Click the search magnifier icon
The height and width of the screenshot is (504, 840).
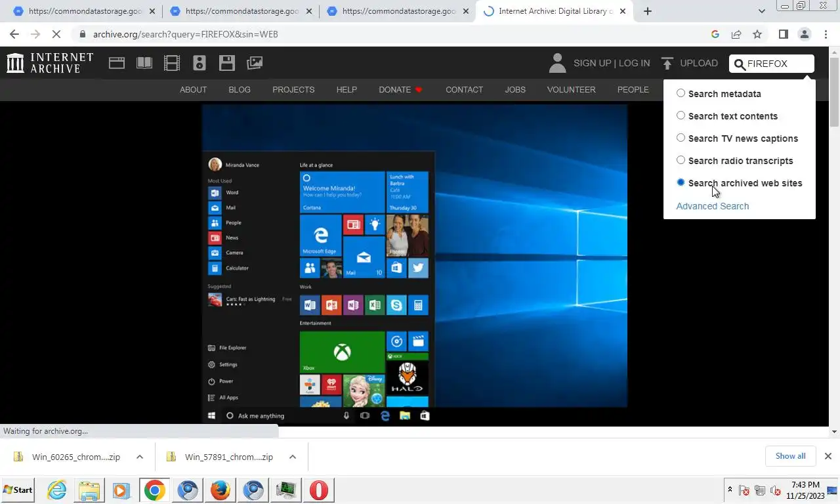point(740,64)
